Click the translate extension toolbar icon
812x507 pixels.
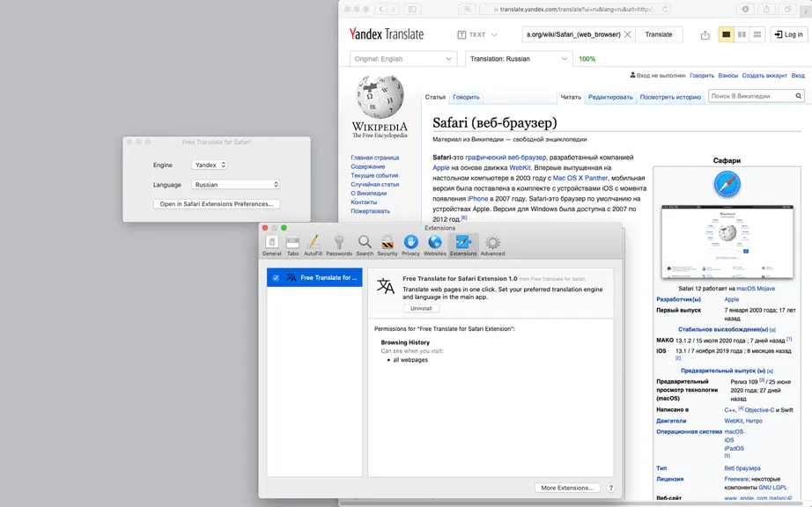467,9
